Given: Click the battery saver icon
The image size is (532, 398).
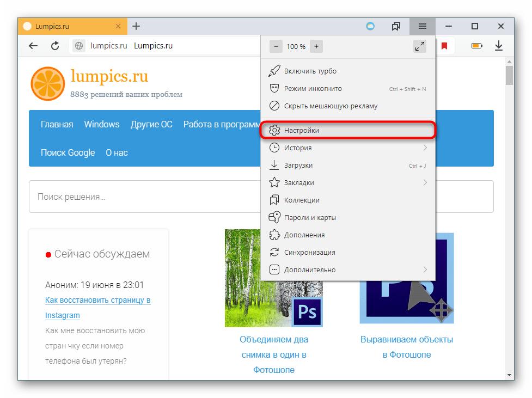Looking at the screenshot, I should pyautogui.click(x=476, y=46).
